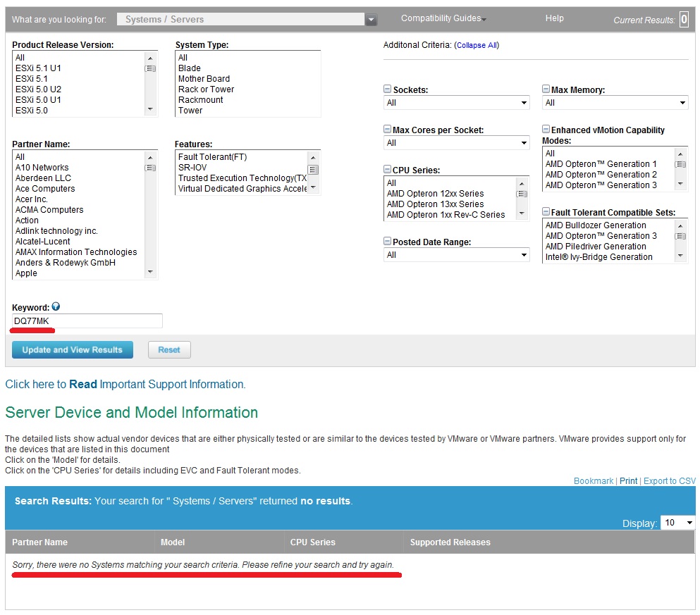Open the Max Cores per Socket dropdown
700x615 pixels.
[456, 143]
